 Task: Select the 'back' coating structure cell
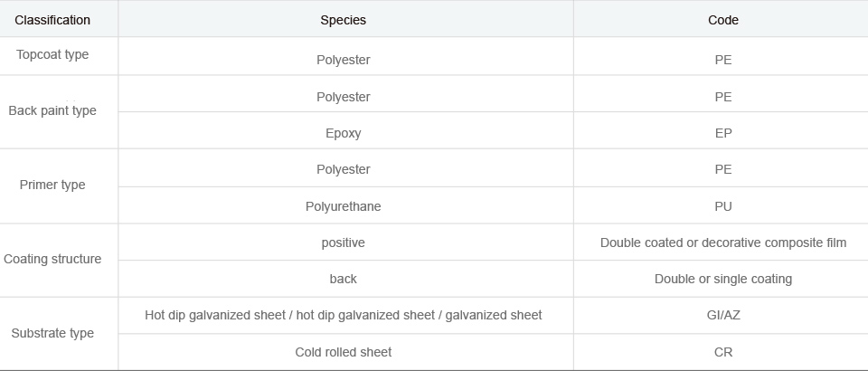pos(344,279)
